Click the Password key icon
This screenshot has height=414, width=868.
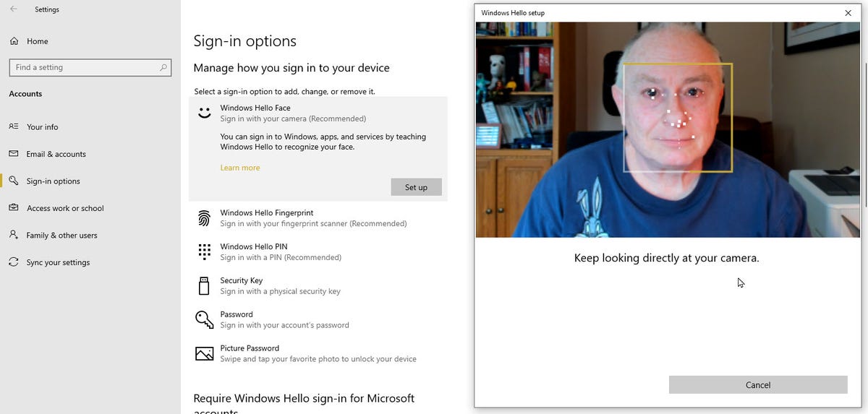(x=205, y=319)
